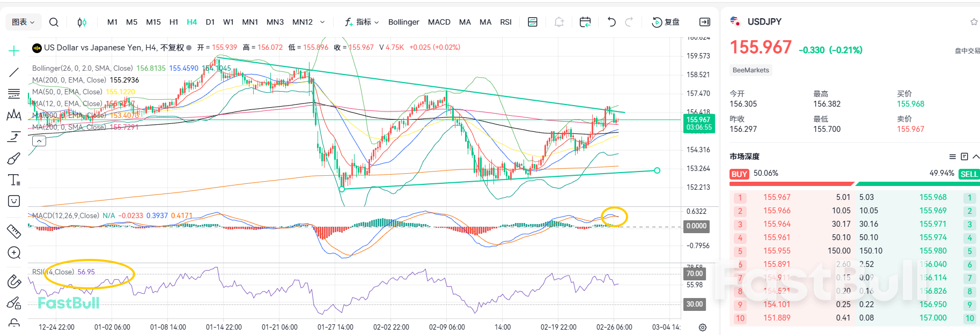This screenshot has height=335, width=980.
Task: Switch to MN1 timeframe
Action: coord(250,22)
